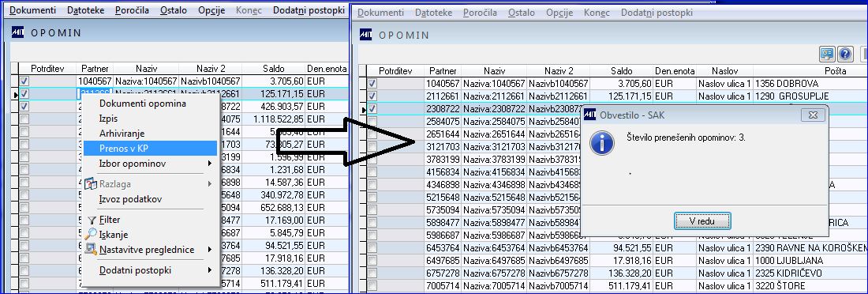Select saldo 3.705,60 cell in left window
The image size is (868, 294).
point(274,81)
